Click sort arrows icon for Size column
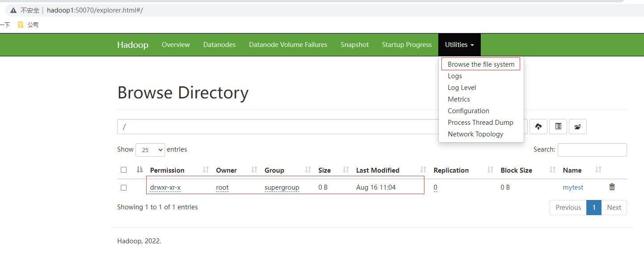644x259 pixels. pos(346,170)
